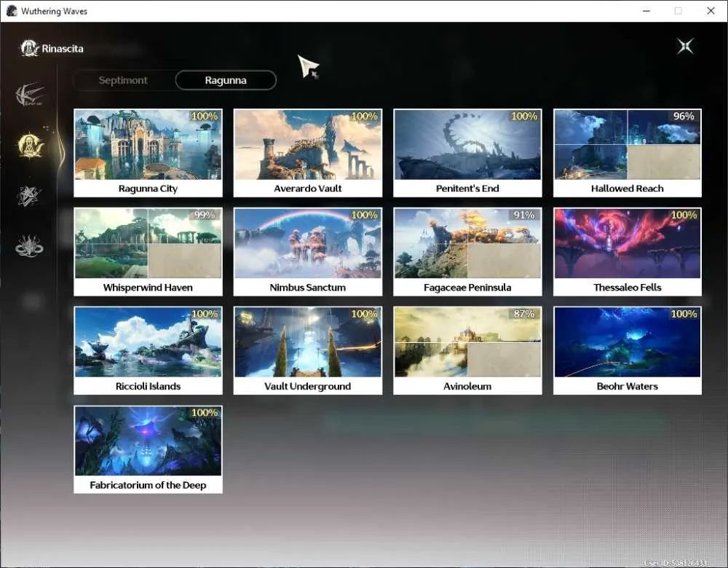Open the Ragunna City area card
This screenshot has height=568, width=728.
click(x=148, y=153)
